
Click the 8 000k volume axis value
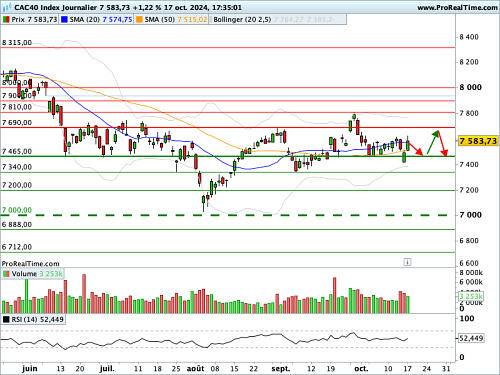click(x=471, y=273)
